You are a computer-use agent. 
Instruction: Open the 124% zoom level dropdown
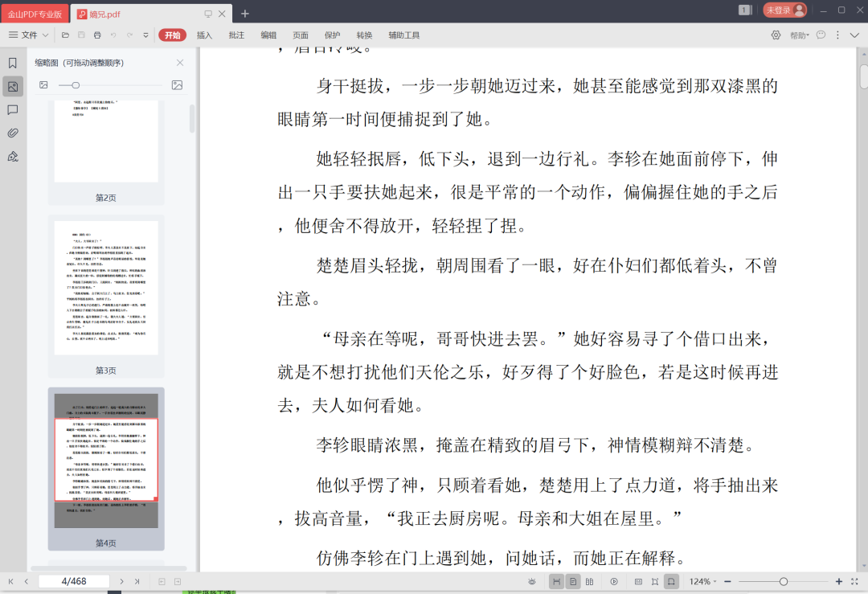point(704,581)
